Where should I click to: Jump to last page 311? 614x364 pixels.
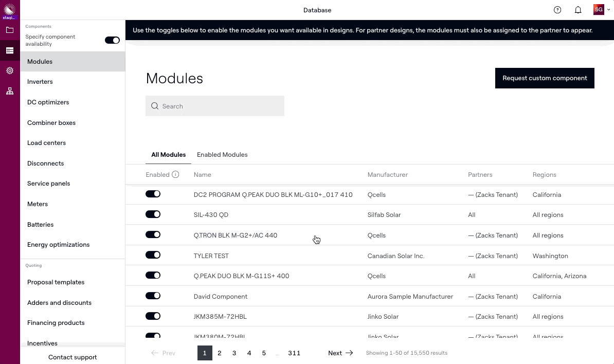[294, 353]
